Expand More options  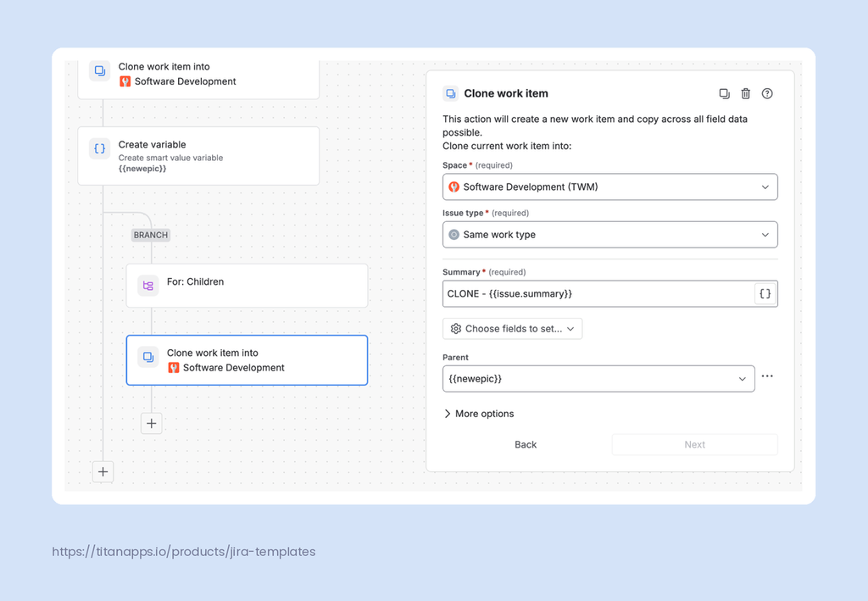click(479, 414)
